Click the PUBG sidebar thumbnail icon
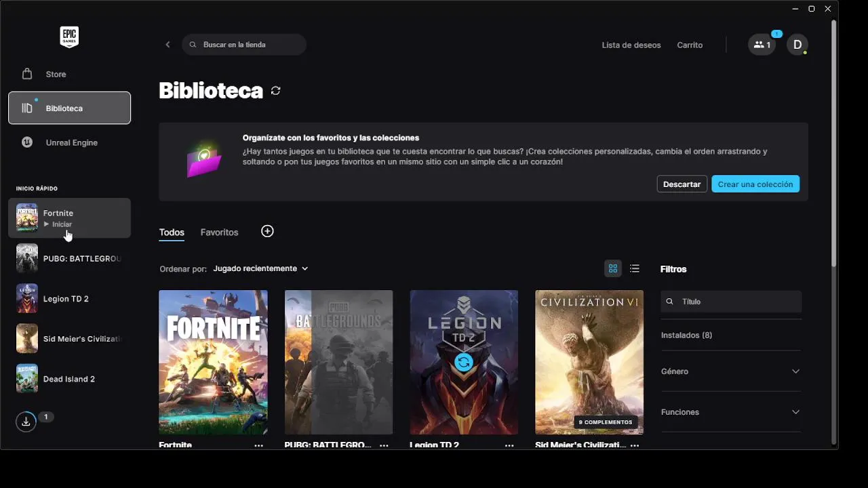 [27, 258]
